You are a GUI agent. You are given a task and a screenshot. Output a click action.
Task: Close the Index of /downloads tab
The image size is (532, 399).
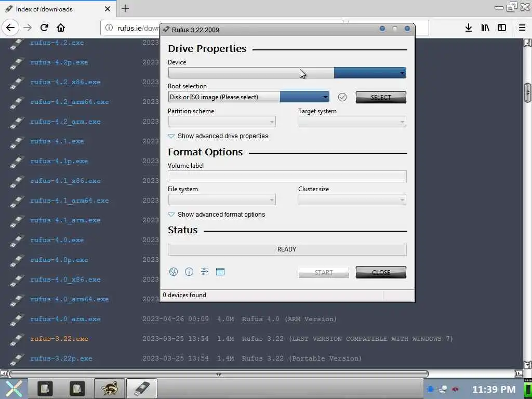[x=108, y=9]
